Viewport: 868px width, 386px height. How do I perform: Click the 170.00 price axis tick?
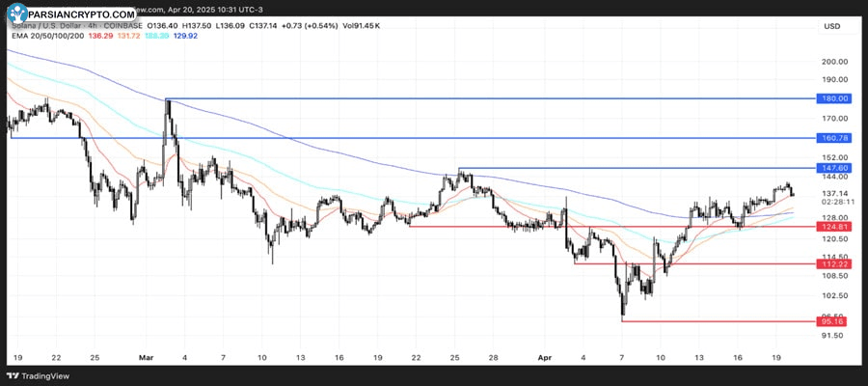click(835, 118)
